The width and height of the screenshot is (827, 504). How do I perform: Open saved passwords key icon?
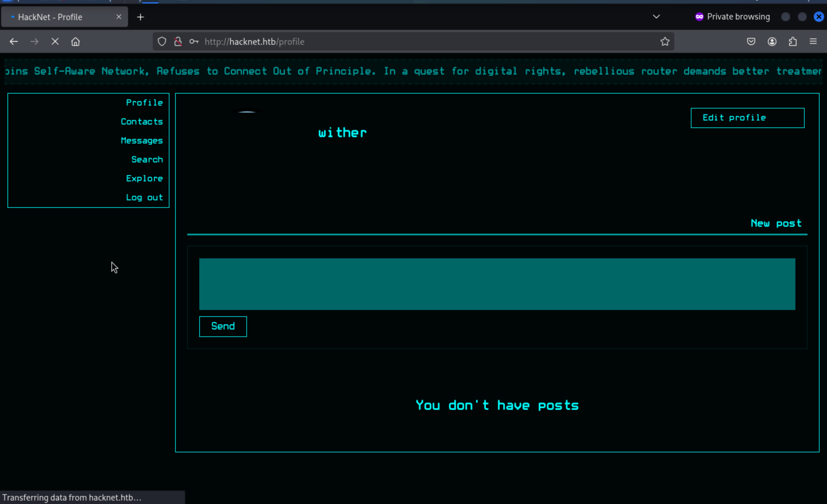click(x=194, y=42)
